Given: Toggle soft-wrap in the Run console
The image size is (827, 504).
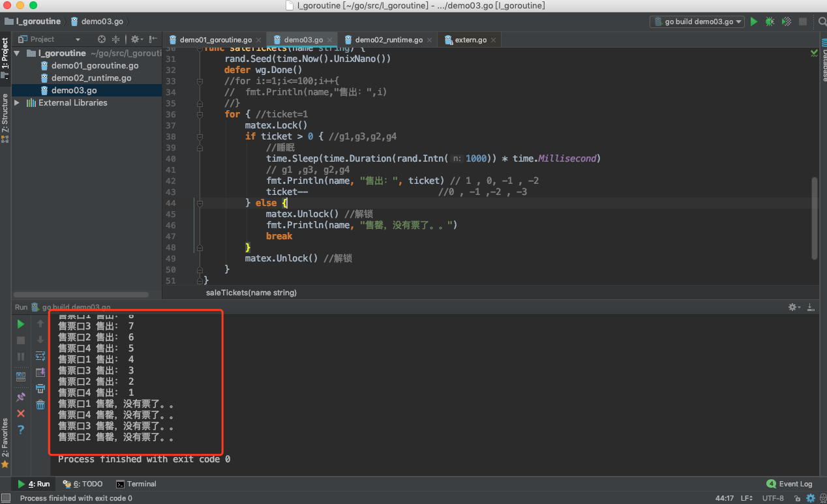Looking at the screenshot, I should [40, 356].
